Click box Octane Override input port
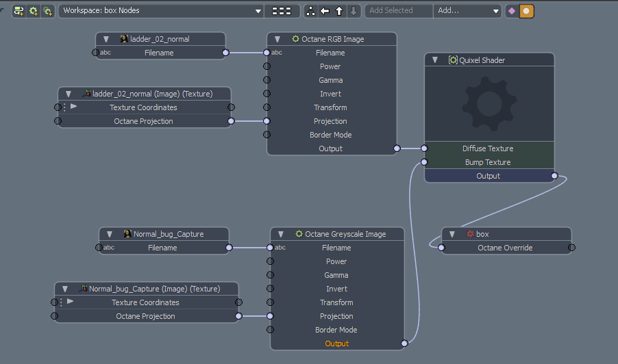The image size is (618, 364). [x=441, y=248]
